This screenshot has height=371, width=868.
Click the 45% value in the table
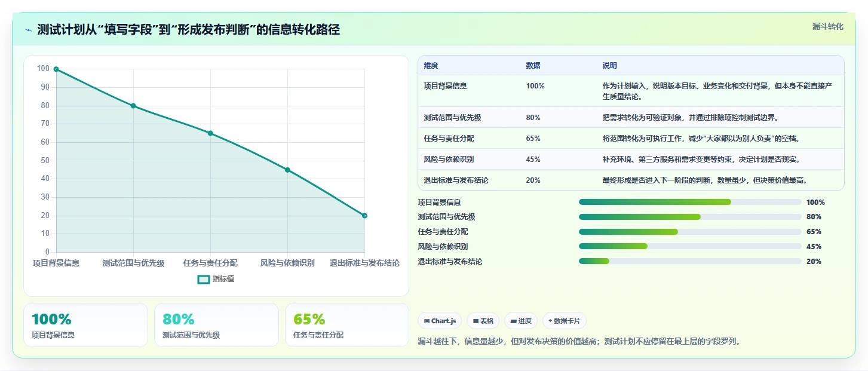(x=533, y=160)
